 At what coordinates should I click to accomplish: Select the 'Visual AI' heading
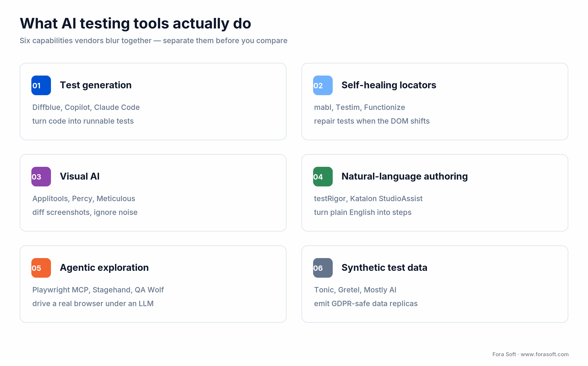coord(80,176)
